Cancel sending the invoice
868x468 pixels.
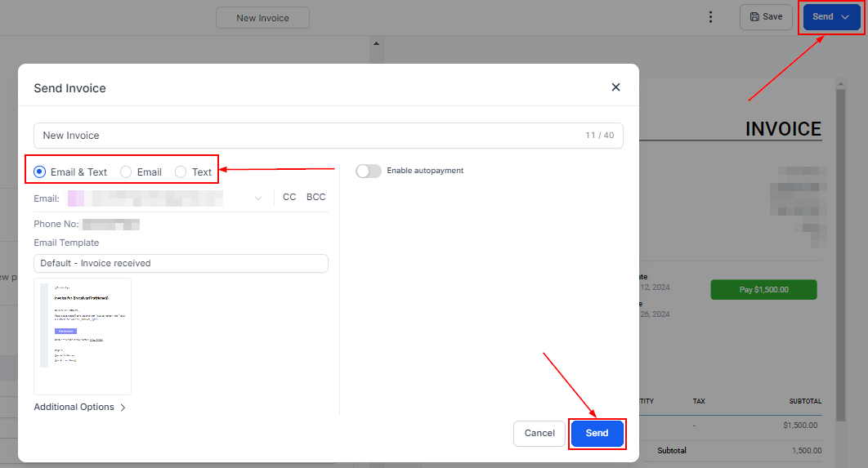539,433
